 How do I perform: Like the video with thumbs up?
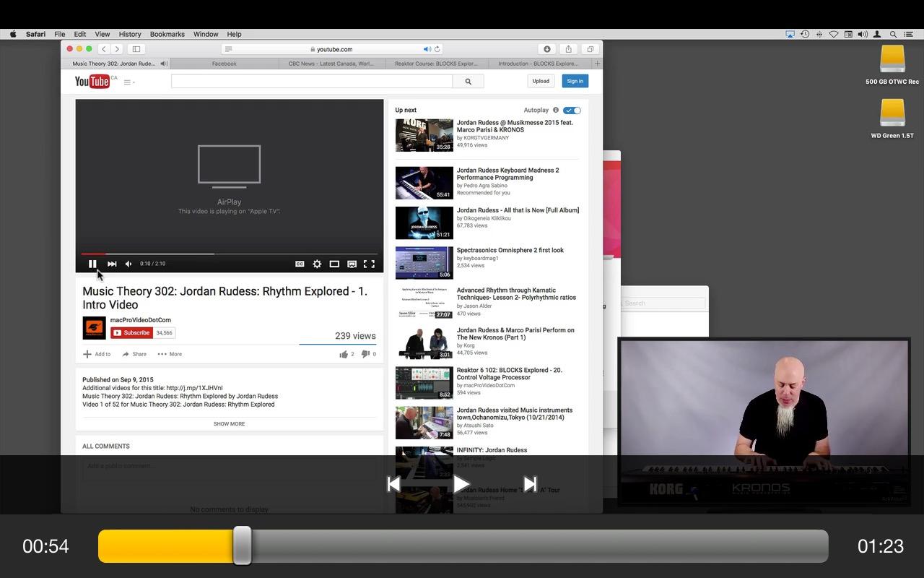coord(344,354)
